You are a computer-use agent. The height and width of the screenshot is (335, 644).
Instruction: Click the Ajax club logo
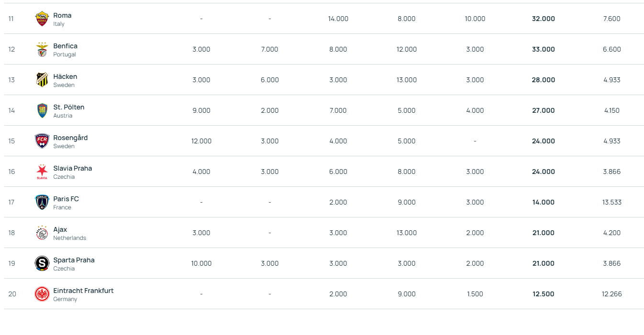(x=42, y=233)
